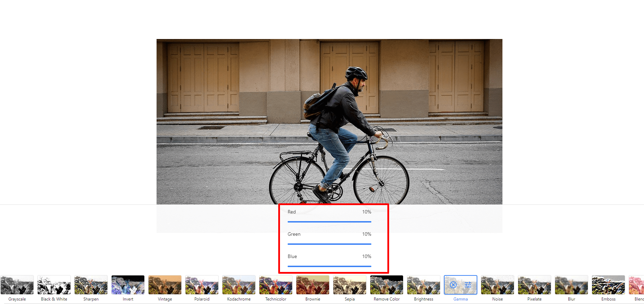
Task: Click the Red gamma slider track
Action: coord(329,221)
